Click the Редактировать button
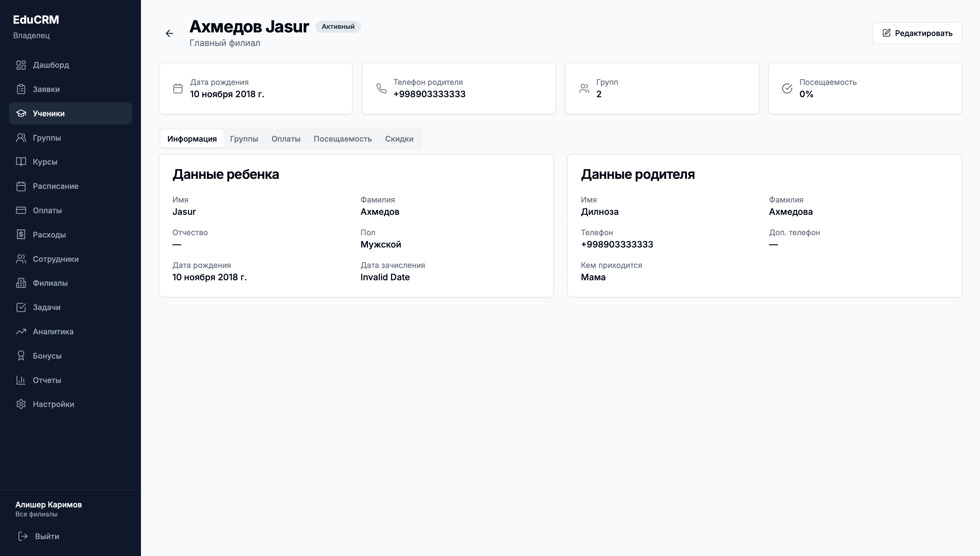Viewport: 980px width, 556px height. pos(917,33)
